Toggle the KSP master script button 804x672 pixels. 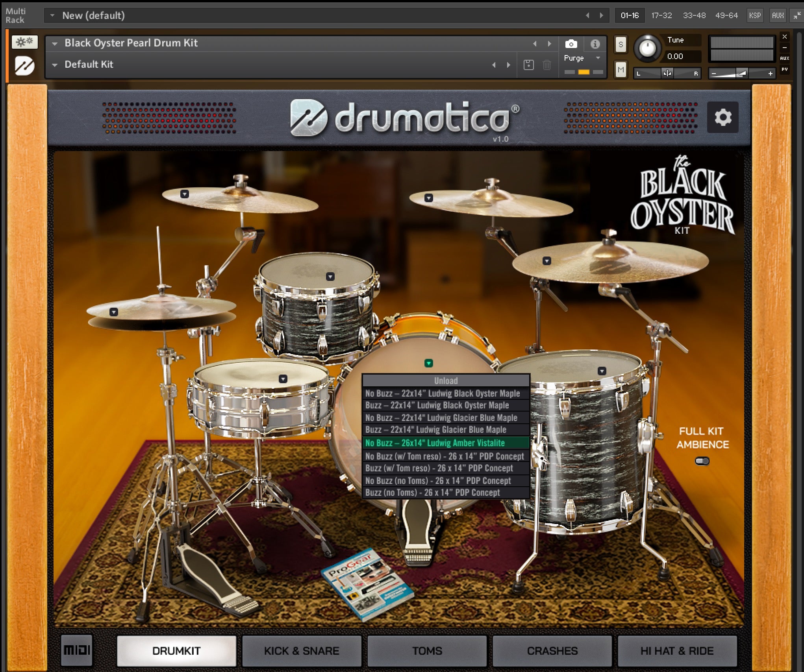click(754, 15)
